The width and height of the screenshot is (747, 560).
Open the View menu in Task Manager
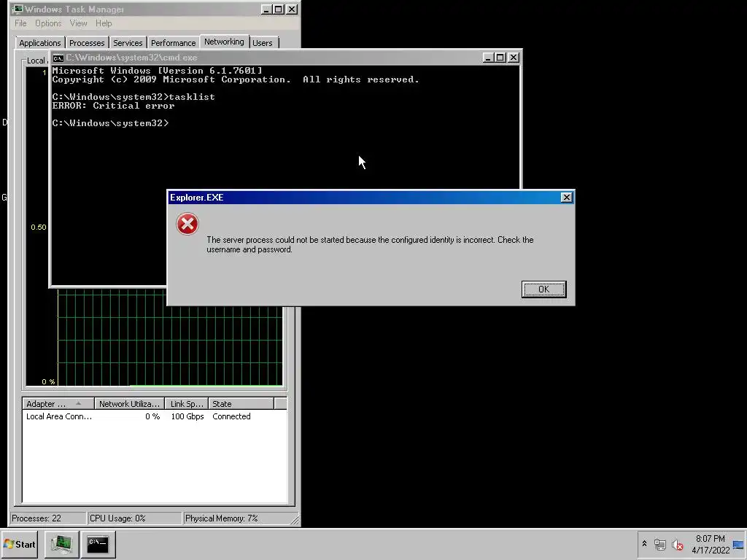(78, 23)
